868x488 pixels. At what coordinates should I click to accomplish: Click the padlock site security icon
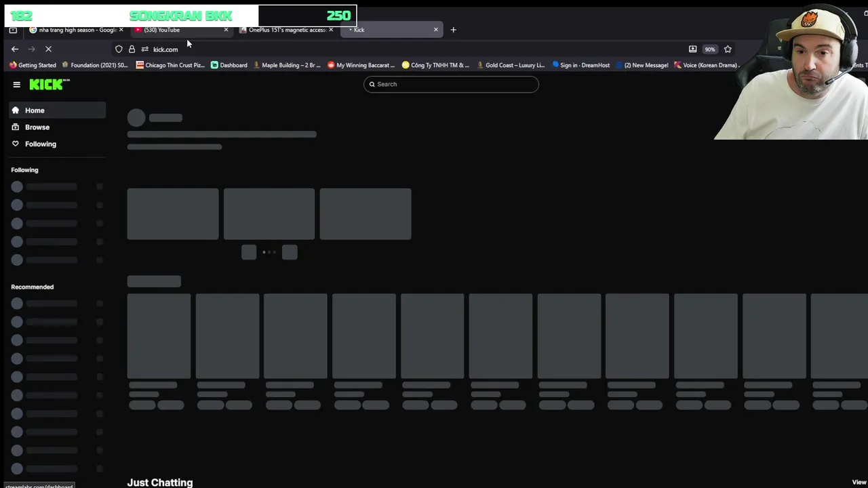[132, 49]
